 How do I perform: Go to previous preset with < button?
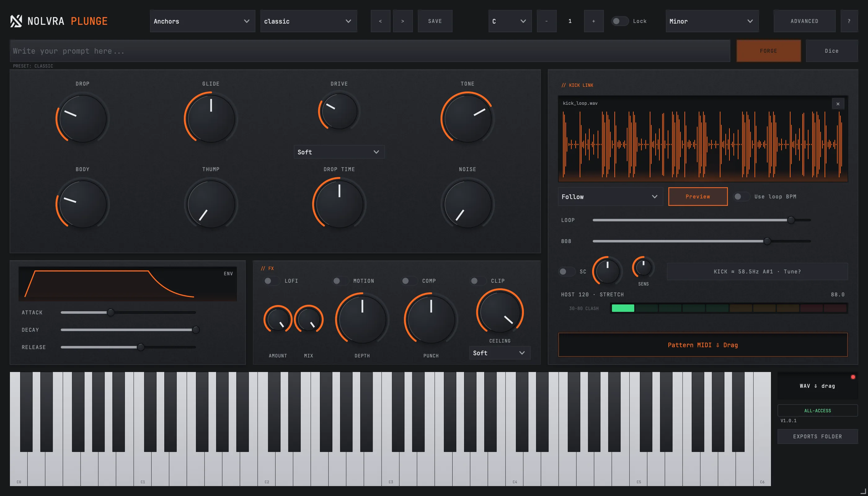[x=380, y=21]
